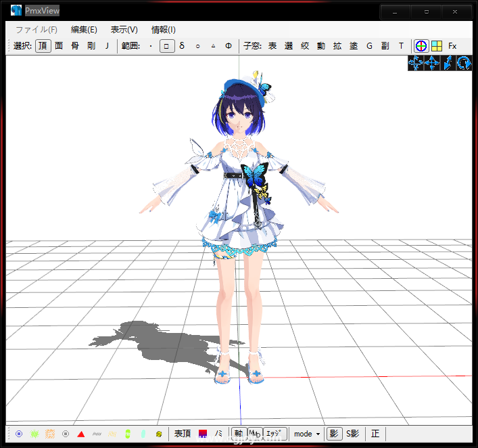Toggle the 影 shadow display button
Image resolution: width=478 pixels, height=448 pixels.
click(333, 434)
